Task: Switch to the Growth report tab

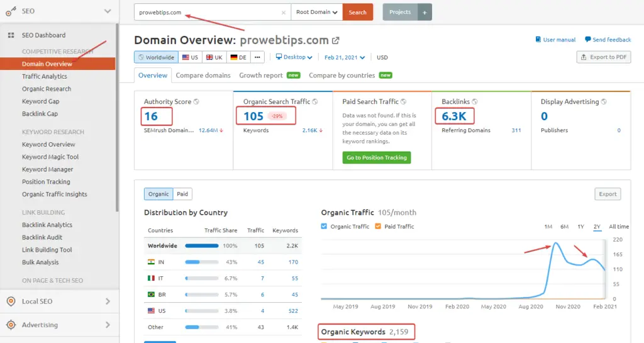Action: [x=269, y=76]
